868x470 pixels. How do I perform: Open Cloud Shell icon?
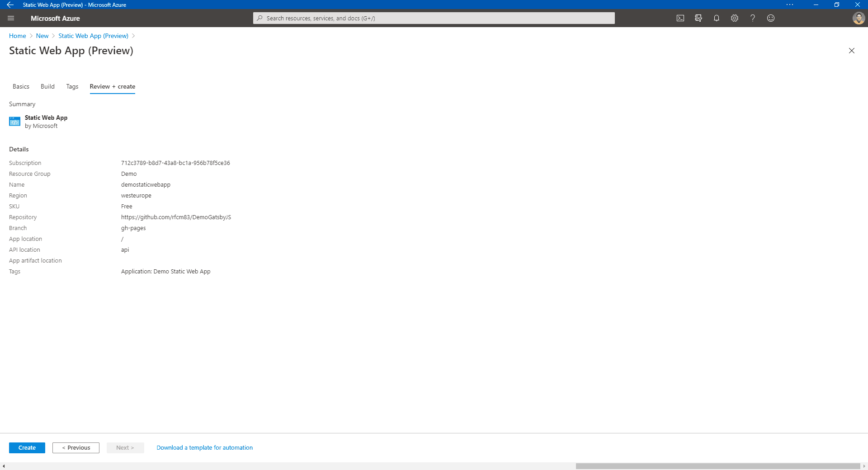[x=680, y=18]
